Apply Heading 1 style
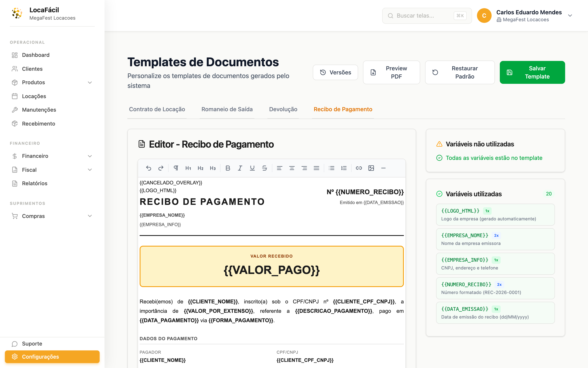The width and height of the screenshot is (588, 368). [x=188, y=168]
